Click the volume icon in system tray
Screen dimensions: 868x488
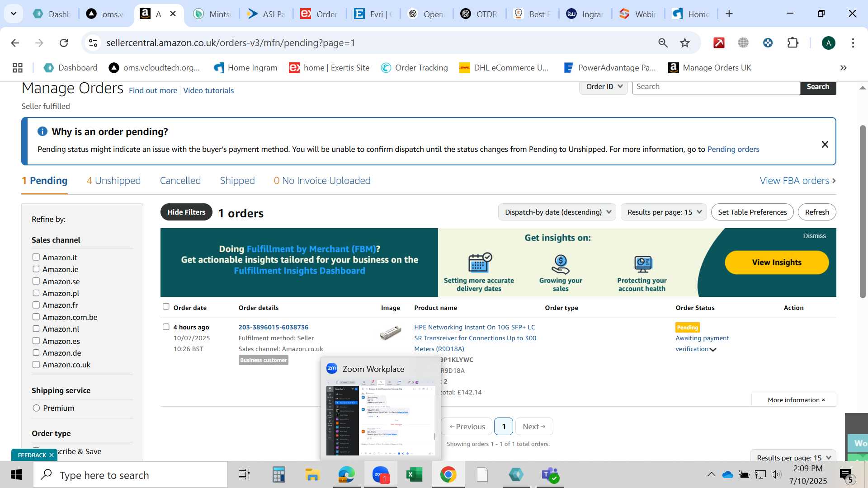coord(776,474)
